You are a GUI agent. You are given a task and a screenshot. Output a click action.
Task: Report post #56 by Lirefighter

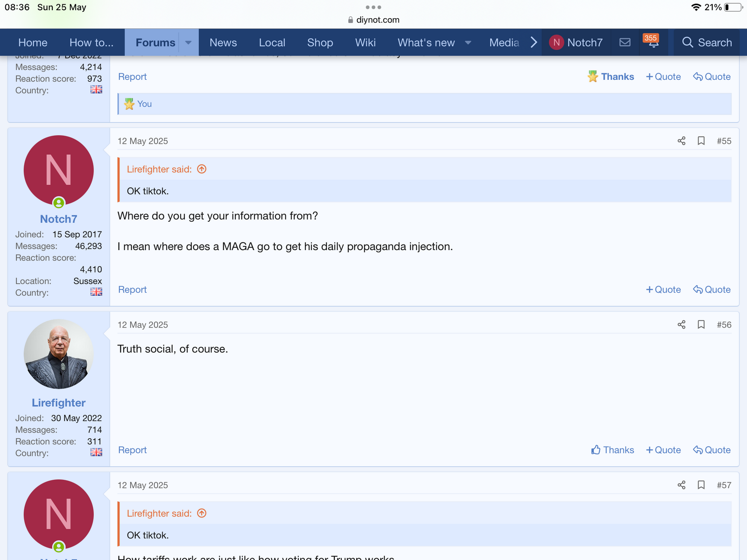132,450
